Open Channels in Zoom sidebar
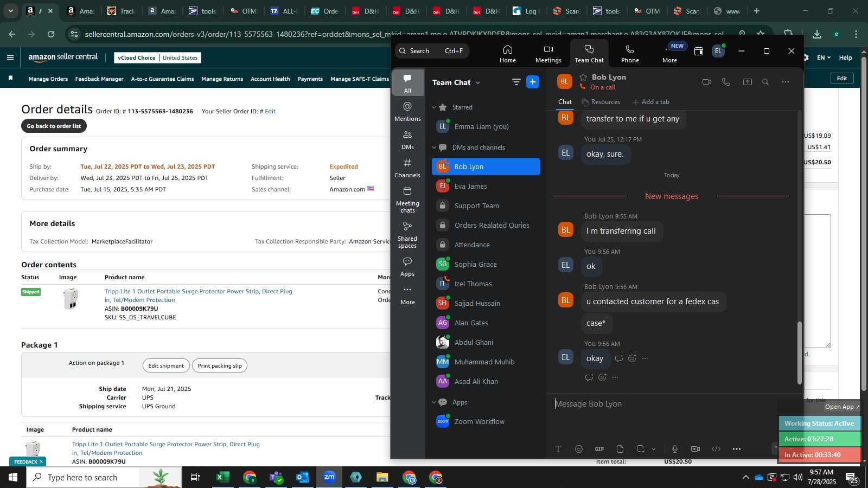Image resolution: width=868 pixels, height=488 pixels. point(407,168)
